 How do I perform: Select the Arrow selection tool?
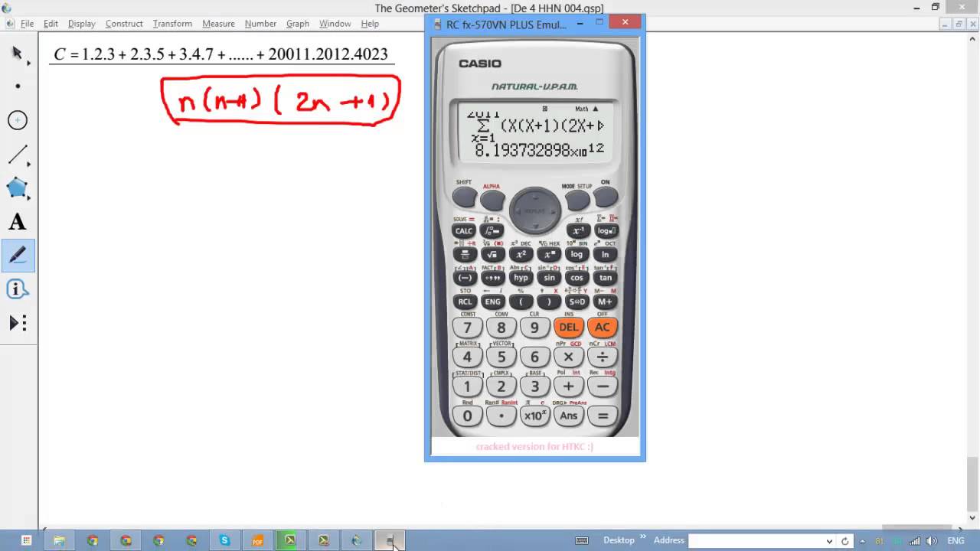[x=18, y=53]
